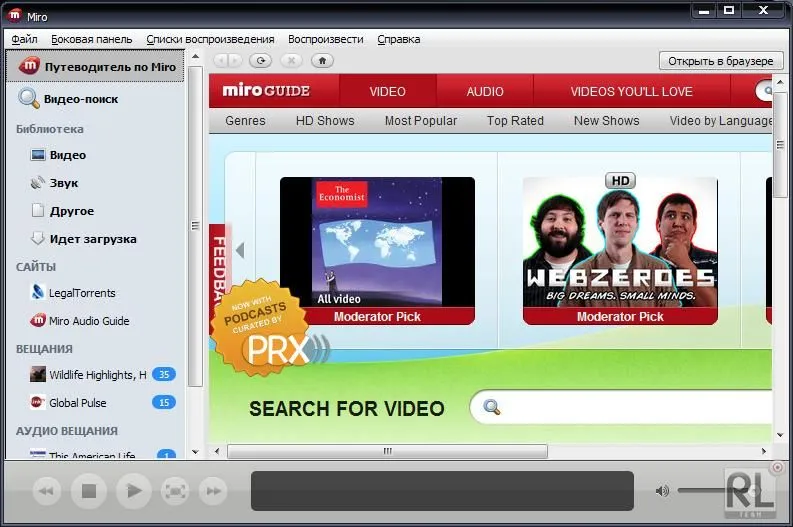793x527 pixels.
Task: Stop loading the guide page
Action: 291,61
